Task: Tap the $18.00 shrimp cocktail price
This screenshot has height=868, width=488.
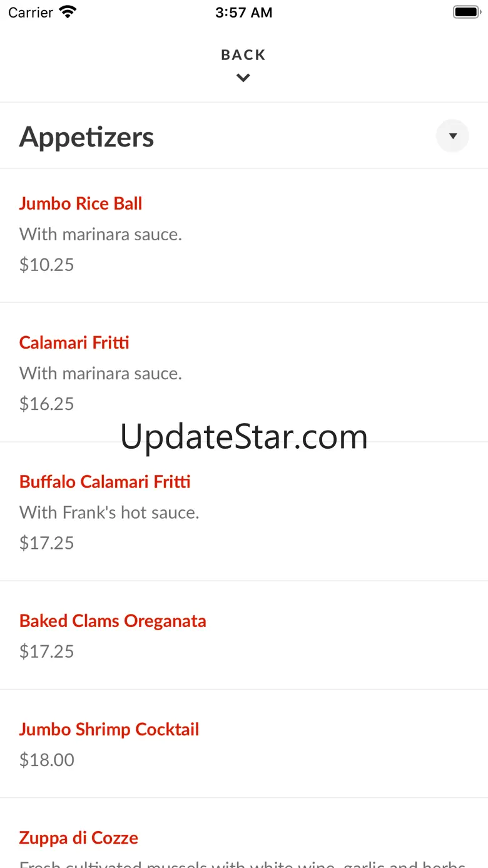Action: tap(47, 760)
